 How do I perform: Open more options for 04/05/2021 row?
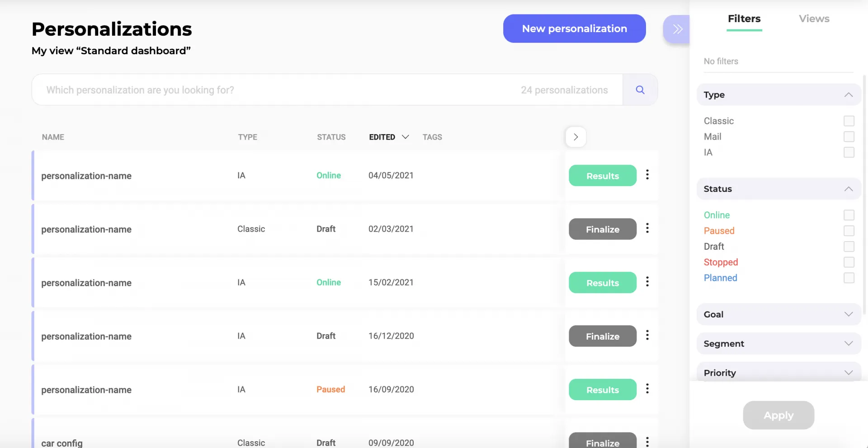coord(647,175)
